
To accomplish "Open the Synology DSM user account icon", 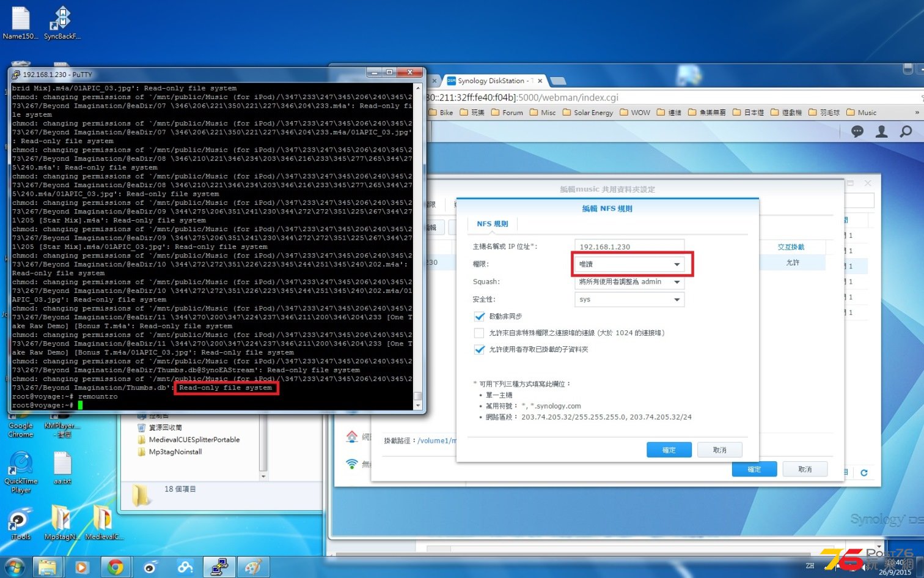I will tap(881, 132).
